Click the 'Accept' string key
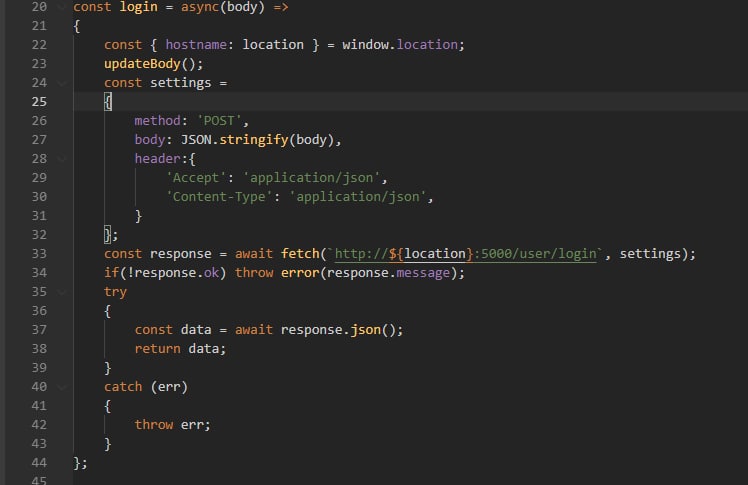The width and height of the screenshot is (748, 485). [x=196, y=178]
